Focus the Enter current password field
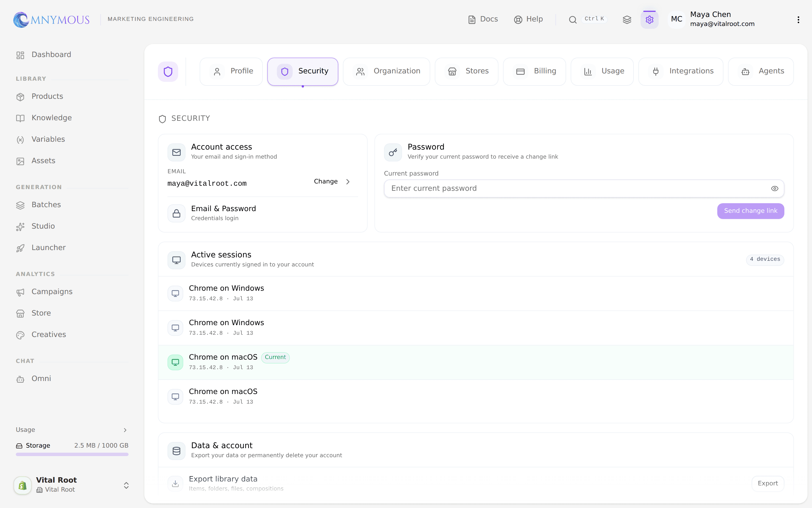 click(x=584, y=189)
